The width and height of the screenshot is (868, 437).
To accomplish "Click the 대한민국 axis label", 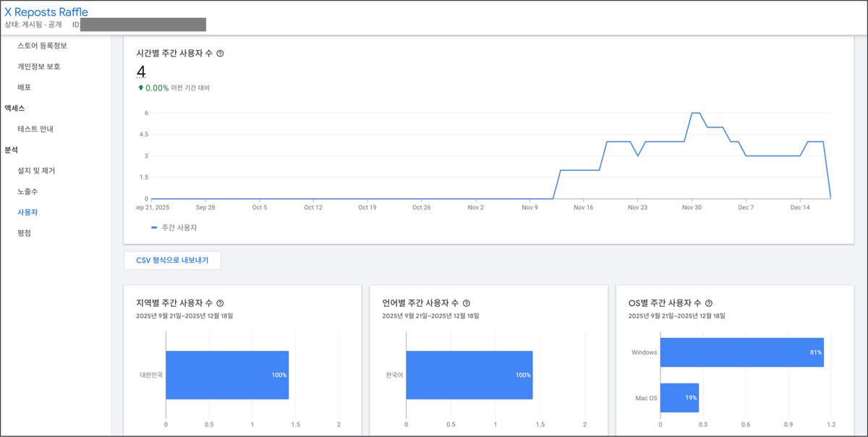I will point(151,376).
